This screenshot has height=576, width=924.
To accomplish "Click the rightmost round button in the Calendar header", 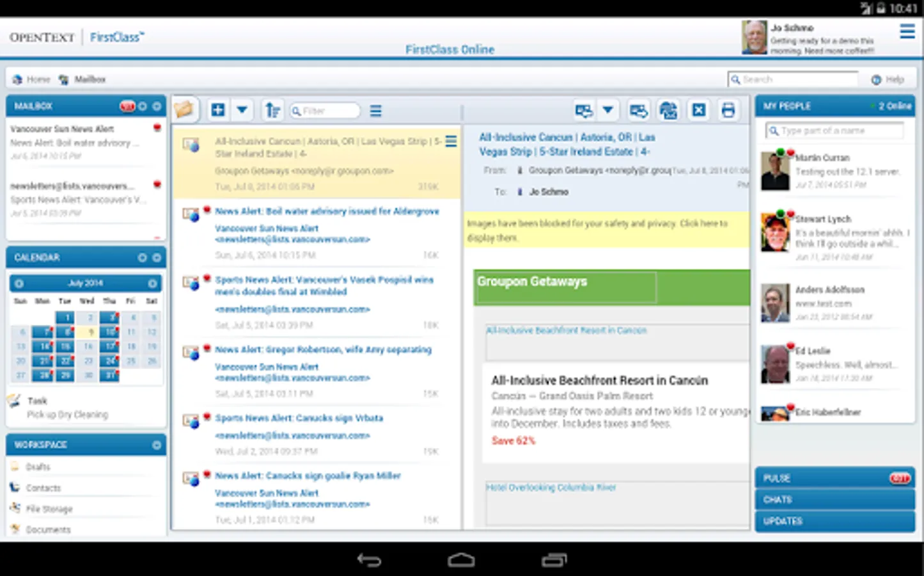I will (157, 257).
